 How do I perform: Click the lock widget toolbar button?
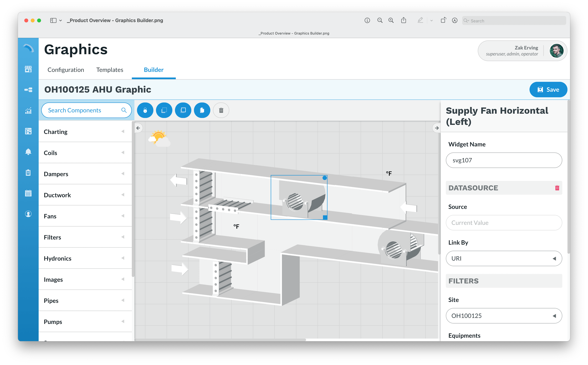tap(145, 110)
